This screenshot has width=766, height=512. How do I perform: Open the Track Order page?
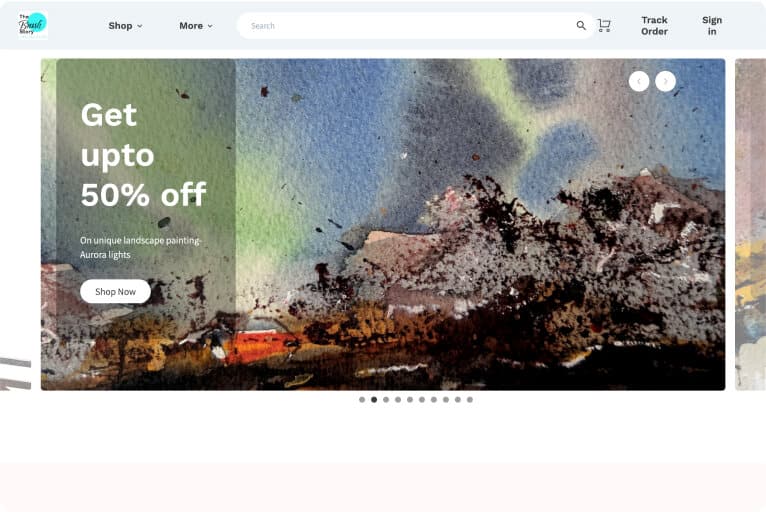click(x=654, y=25)
